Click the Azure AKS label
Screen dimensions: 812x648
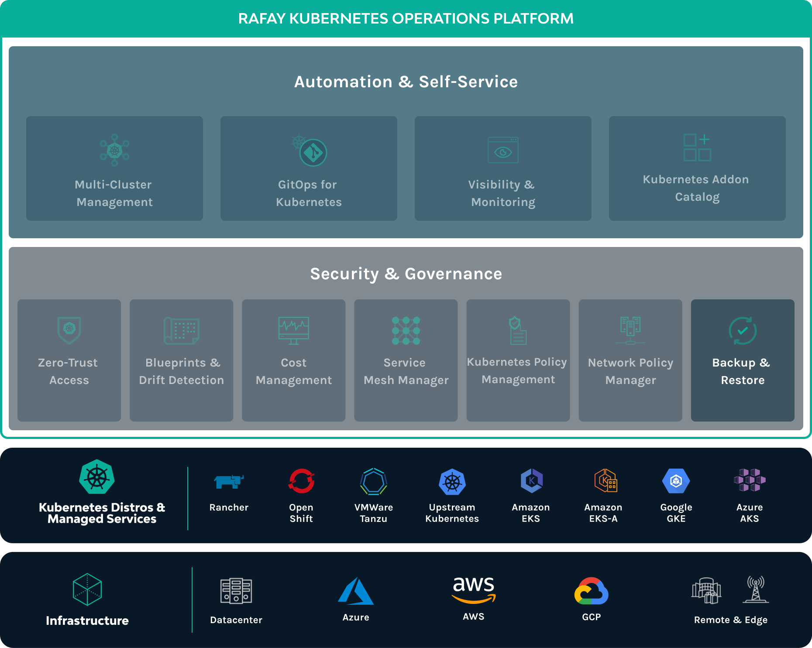[750, 513]
